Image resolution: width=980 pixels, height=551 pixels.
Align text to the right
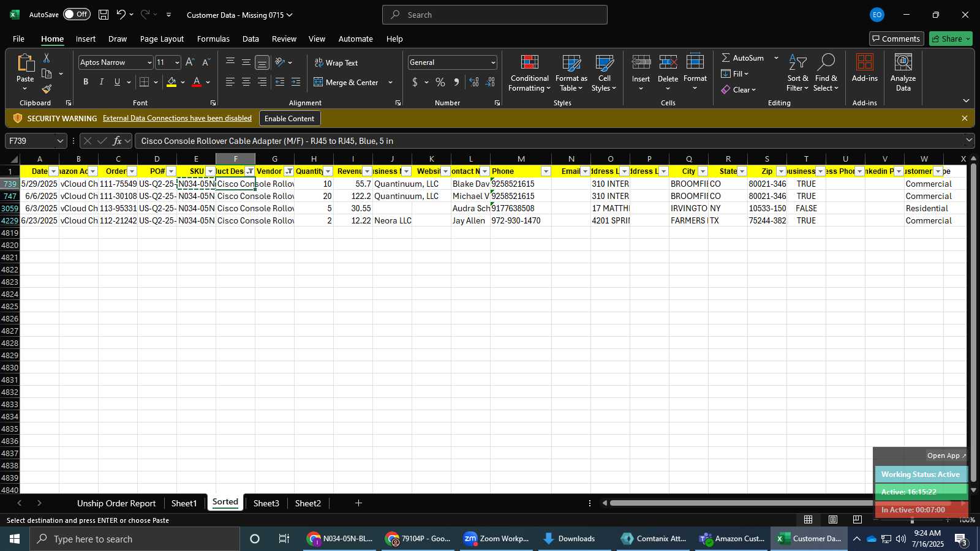pyautogui.click(x=262, y=82)
